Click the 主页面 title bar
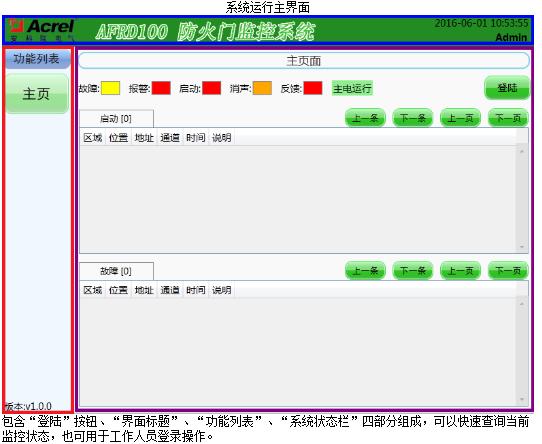Image resolution: width=542 pixels, height=444 pixels. pyautogui.click(x=304, y=61)
